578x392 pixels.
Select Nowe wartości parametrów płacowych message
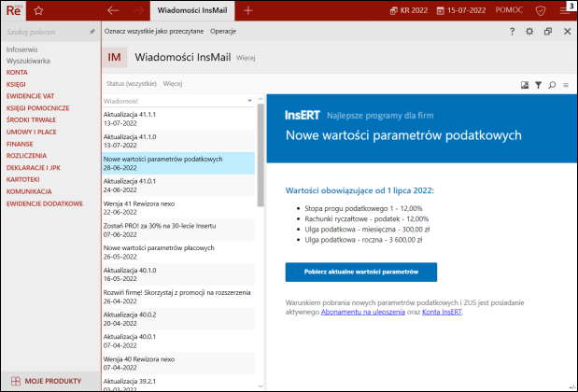click(x=178, y=252)
